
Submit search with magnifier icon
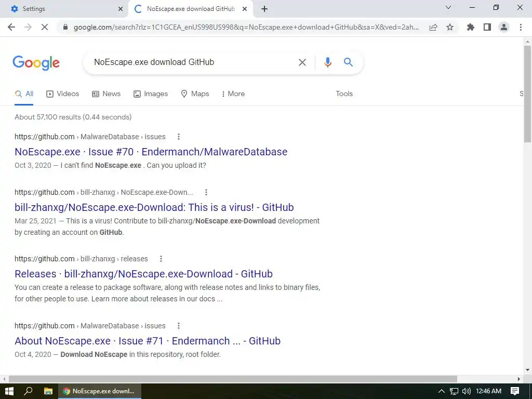coord(348,62)
